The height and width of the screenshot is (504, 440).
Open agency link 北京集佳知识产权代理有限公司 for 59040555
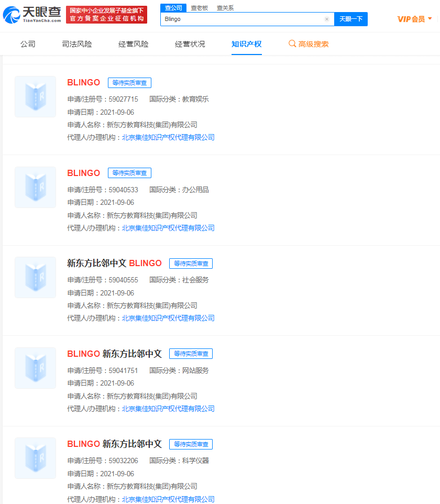168,318
